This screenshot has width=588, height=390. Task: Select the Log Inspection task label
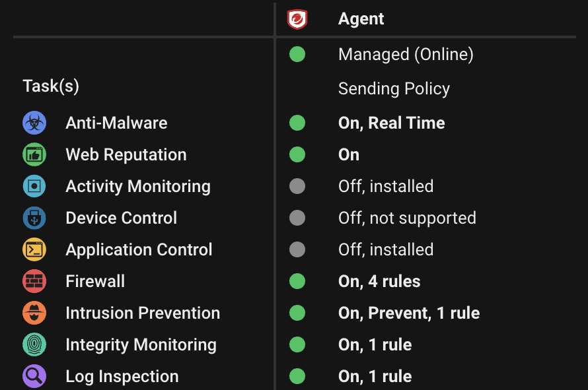(x=122, y=376)
